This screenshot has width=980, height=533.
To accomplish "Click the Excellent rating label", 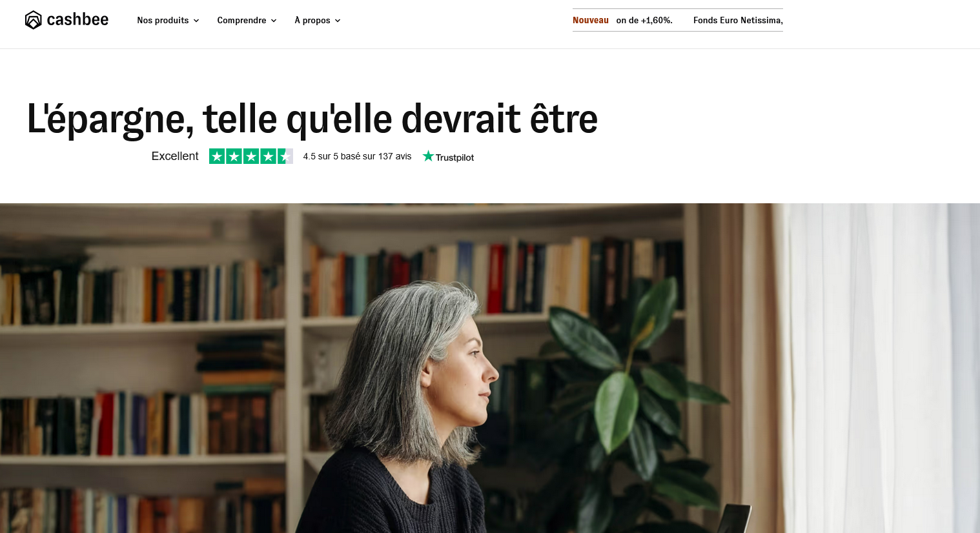I will [x=175, y=156].
